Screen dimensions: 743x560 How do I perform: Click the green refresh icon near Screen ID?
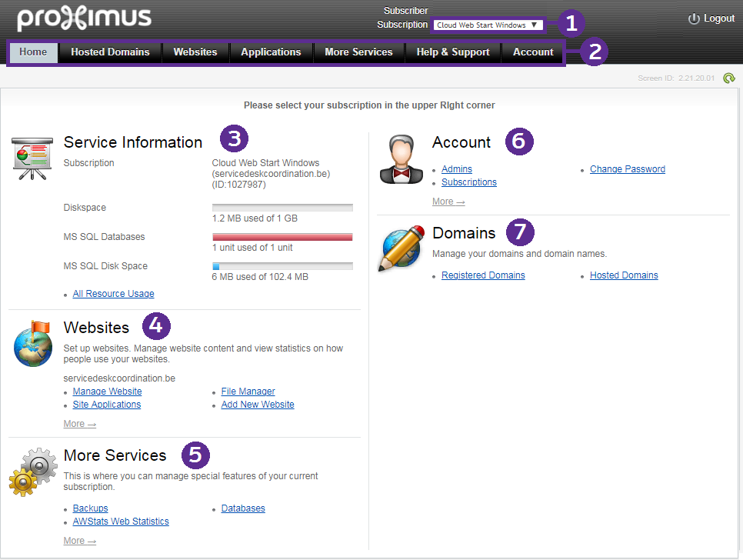coord(729,78)
